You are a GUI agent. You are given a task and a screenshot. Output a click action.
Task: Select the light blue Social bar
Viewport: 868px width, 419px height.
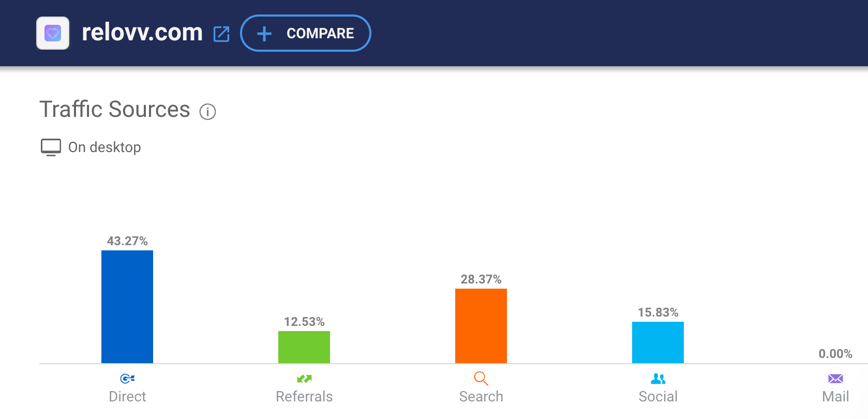click(x=658, y=342)
